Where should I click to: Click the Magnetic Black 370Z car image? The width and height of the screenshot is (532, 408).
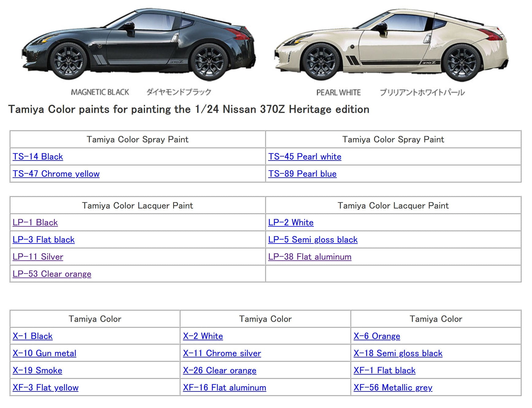point(139,46)
